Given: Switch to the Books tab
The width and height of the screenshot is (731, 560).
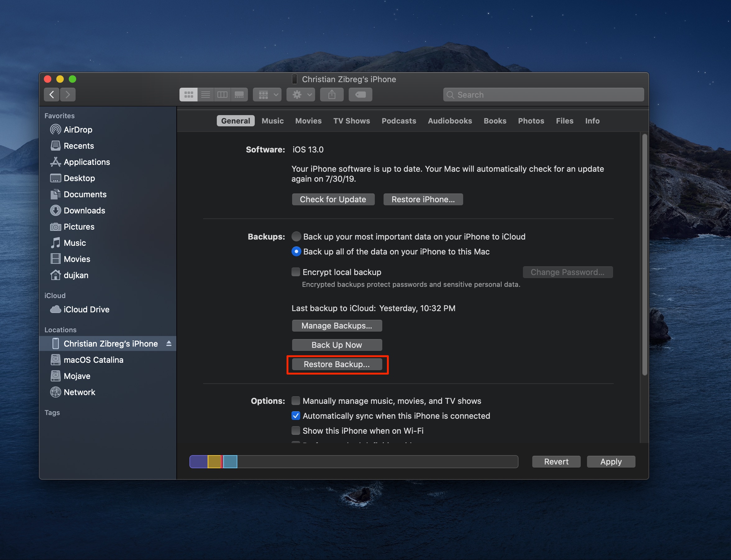Looking at the screenshot, I should coord(495,121).
